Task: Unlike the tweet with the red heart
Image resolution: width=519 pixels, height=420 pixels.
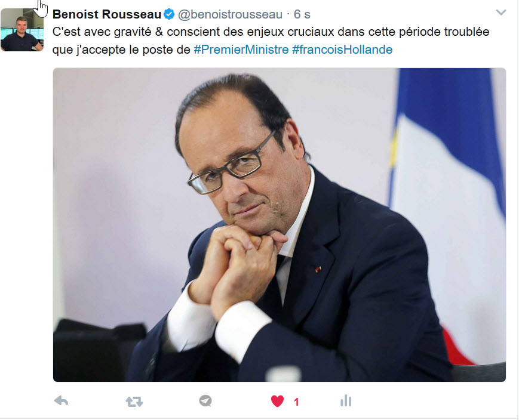Action: (277, 401)
